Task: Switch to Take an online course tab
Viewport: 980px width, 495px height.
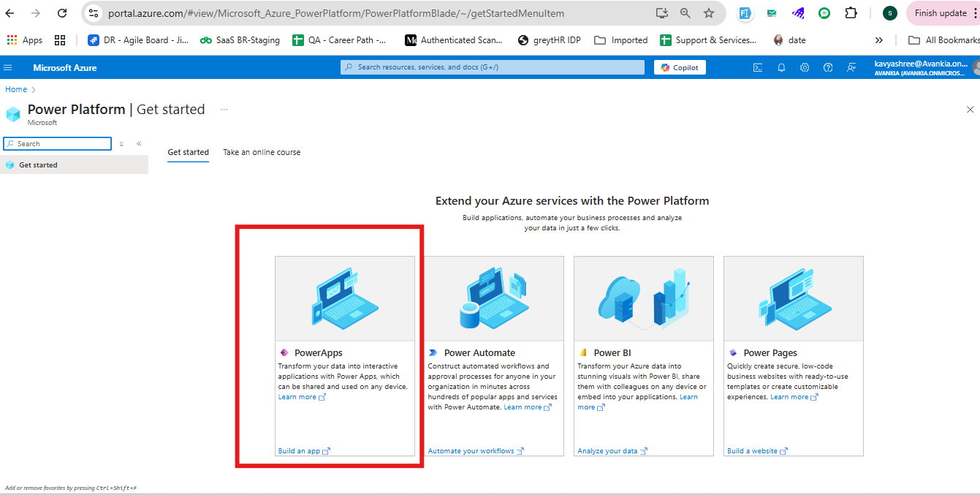Action: [x=262, y=152]
